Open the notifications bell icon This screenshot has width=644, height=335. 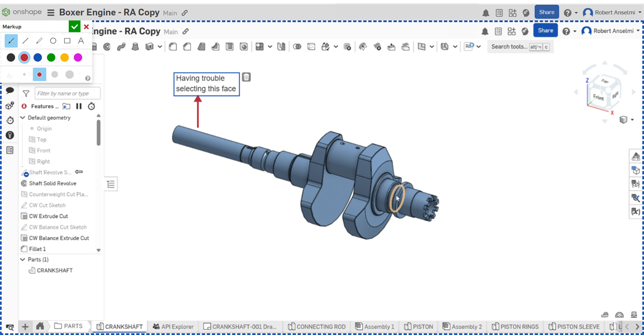[485, 13]
